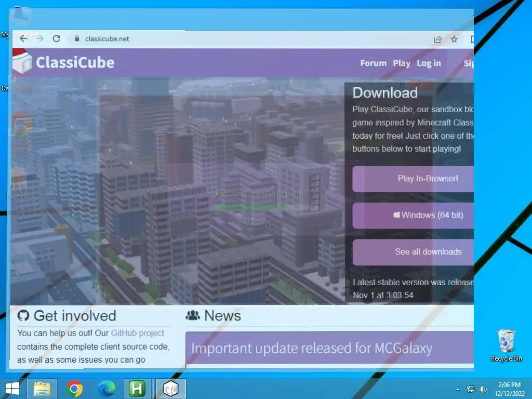
Task: Go back with the browser back arrow
Action: click(x=23, y=38)
